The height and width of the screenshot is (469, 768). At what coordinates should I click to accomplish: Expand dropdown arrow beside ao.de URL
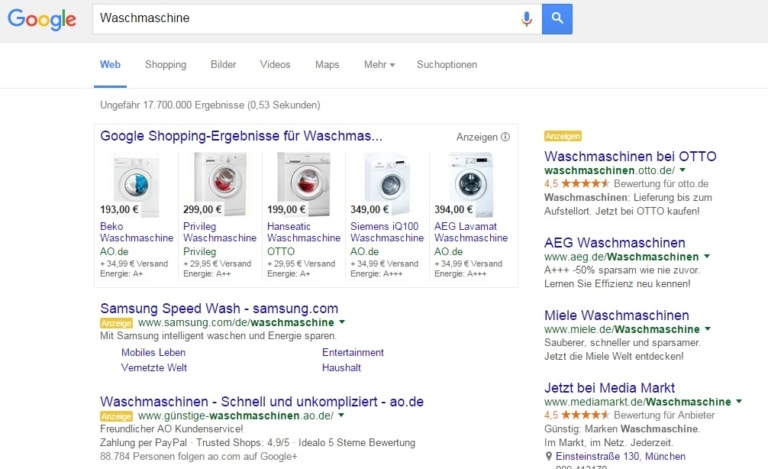(x=341, y=415)
